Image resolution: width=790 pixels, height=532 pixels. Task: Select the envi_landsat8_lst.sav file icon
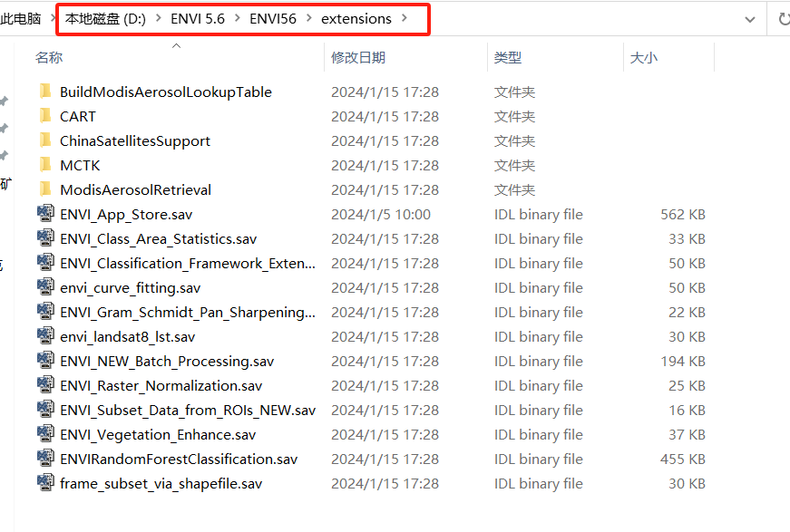pos(45,336)
